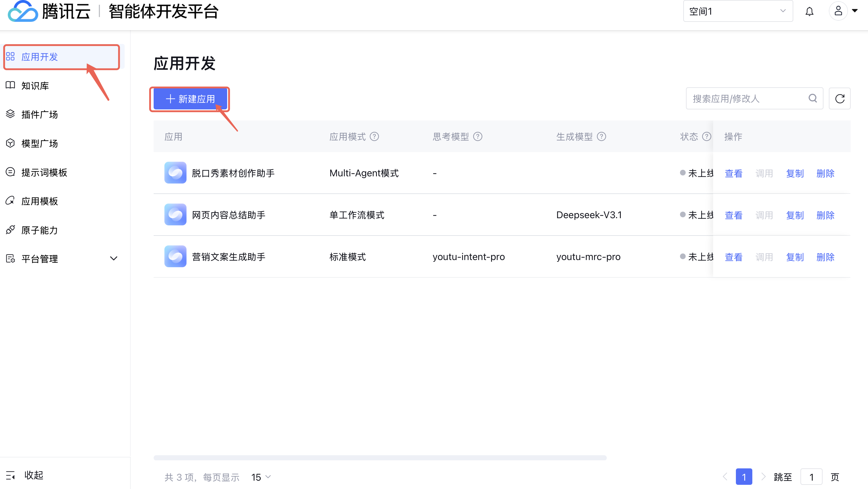Open the 空间1 workspace dropdown
The height and width of the screenshot is (489, 868).
pos(738,11)
